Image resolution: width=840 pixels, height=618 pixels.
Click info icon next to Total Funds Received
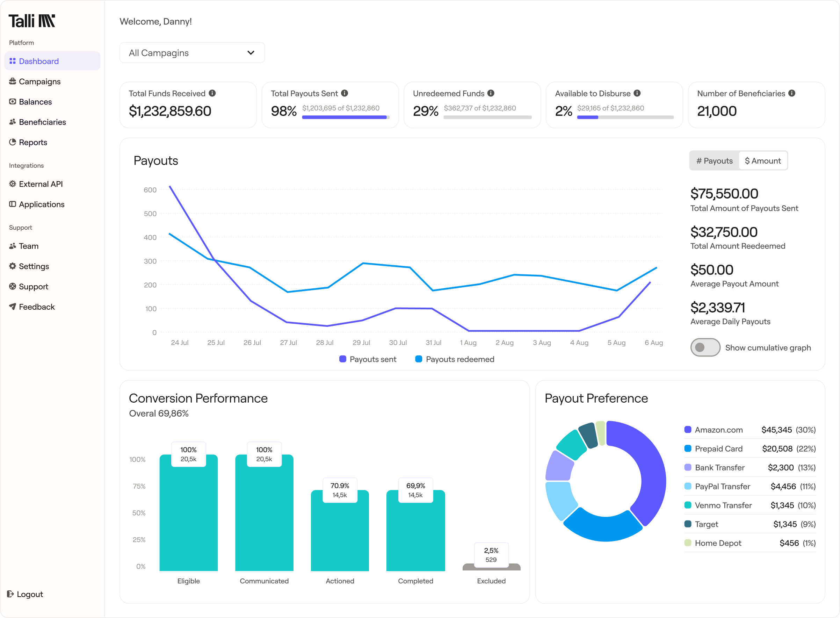coord(212,93)
